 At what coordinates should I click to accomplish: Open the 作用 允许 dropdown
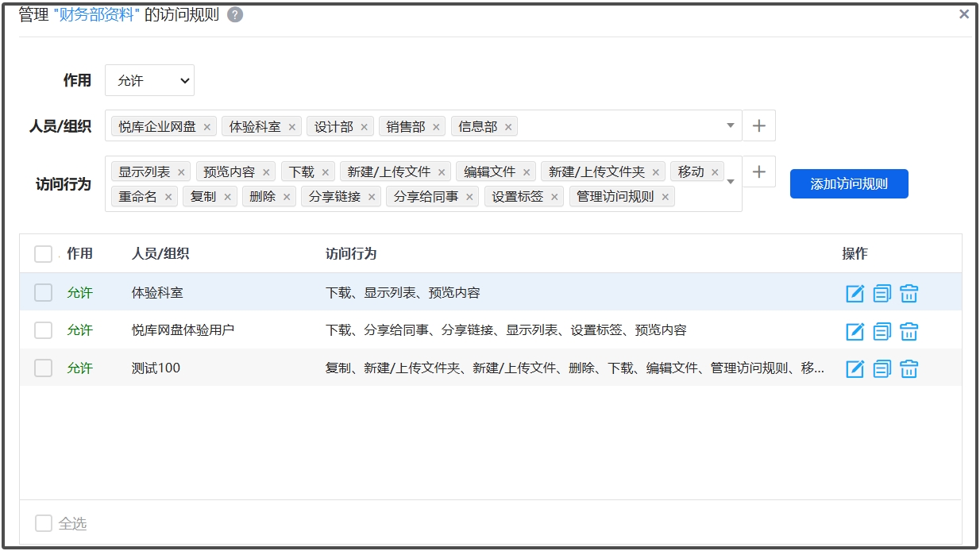click(149, 80)
